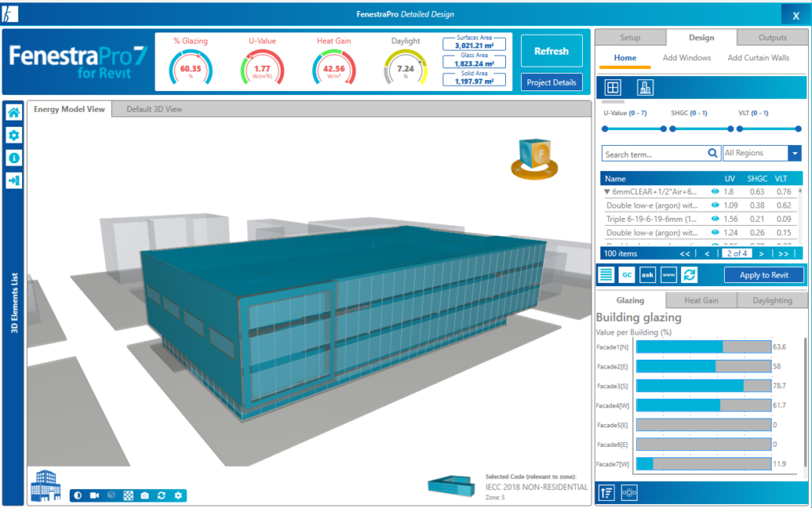812x508 pixels.
Task: Click the chart settings icon under the chart
Action: click(x=629, y=492)
